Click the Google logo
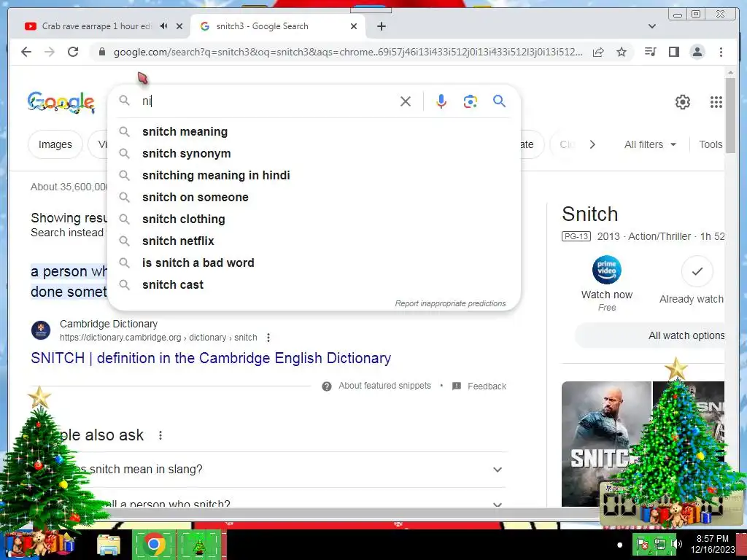Viewport: 747px width, 560px height. [x=61, y=102]
